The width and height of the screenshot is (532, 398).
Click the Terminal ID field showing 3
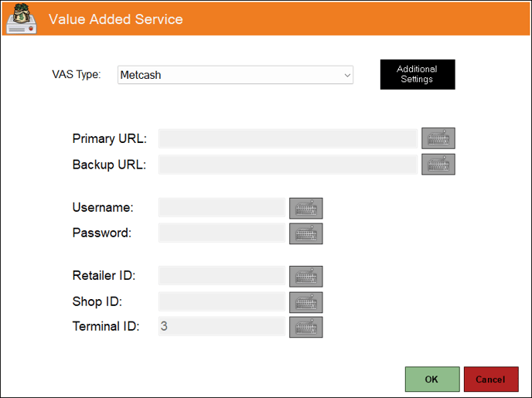pos(222,326)
